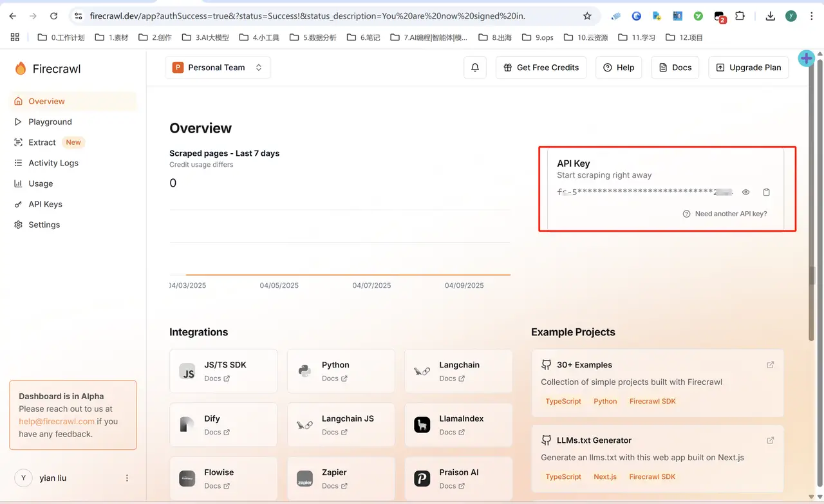Click Python tag on 30+ Examples card
The height and width of the screenshot is (504, 824).
point(605,401)
